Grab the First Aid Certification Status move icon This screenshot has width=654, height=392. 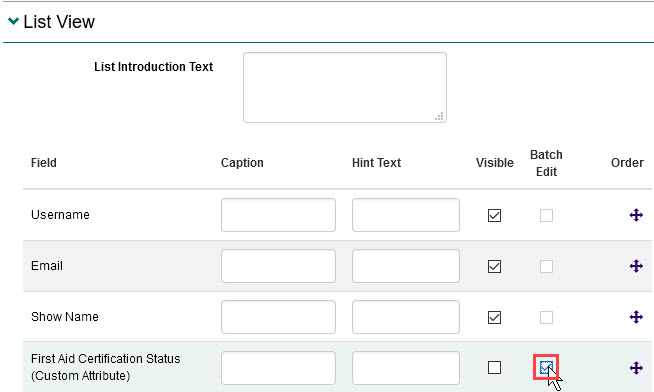click(x=636, y=368)
